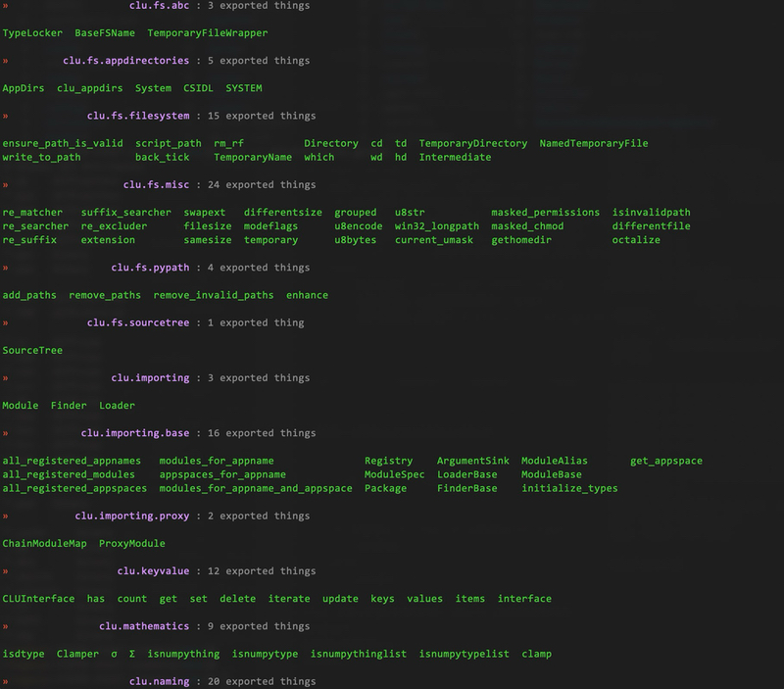Select the Clamper export

[x=77, y=654]
